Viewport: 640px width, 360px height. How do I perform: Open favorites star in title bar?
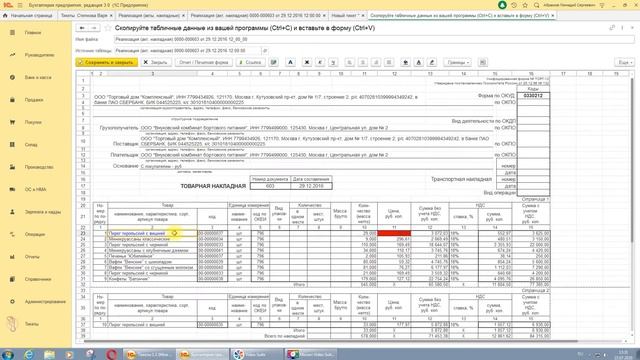525,5
